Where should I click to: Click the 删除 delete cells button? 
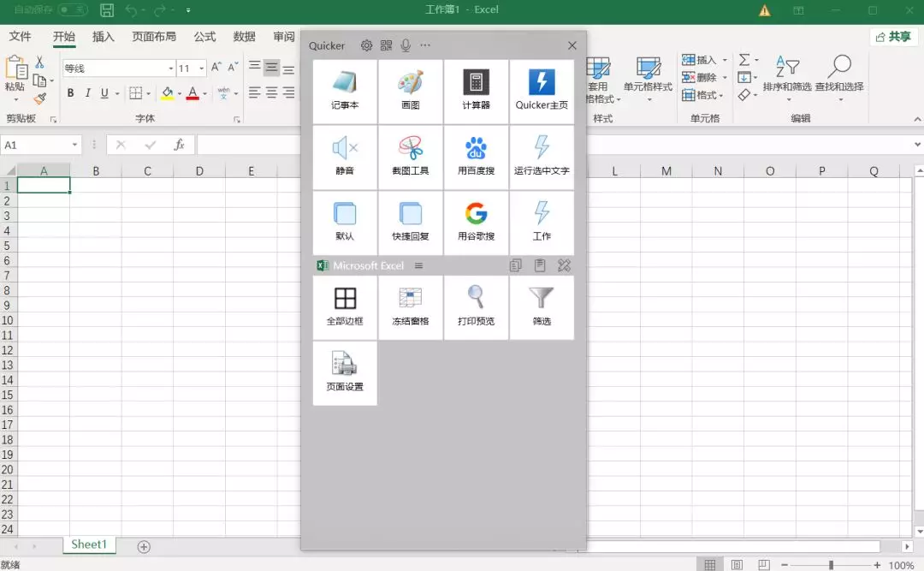click(x=700, y=77)
